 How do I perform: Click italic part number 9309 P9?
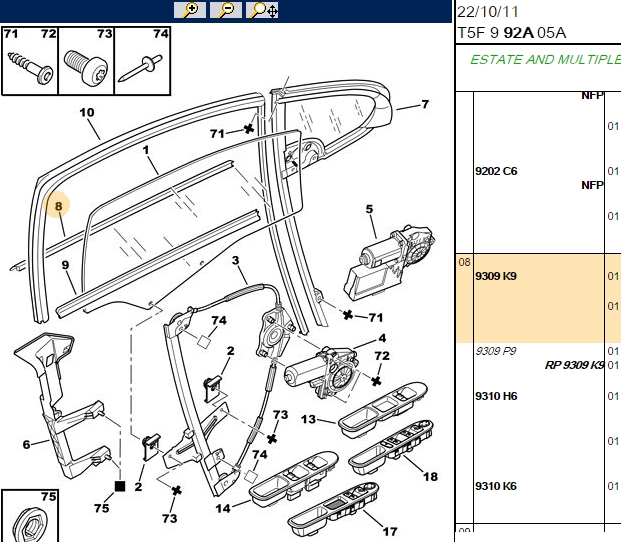(x=495, y=351)
